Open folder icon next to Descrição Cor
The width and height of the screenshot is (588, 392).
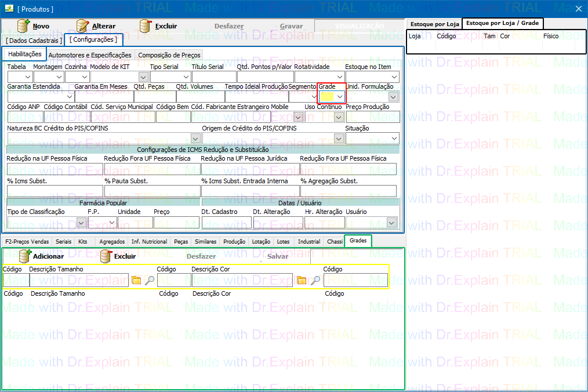[302, 280]
